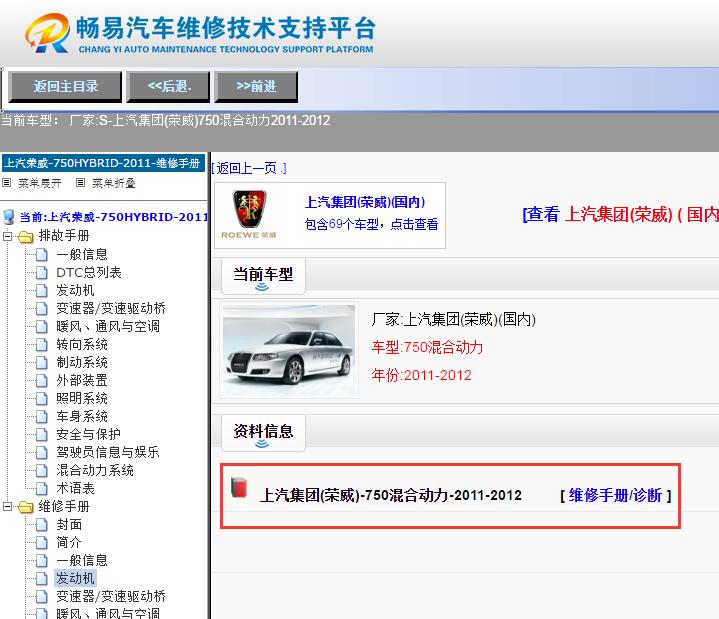
Task: Go back with the <<后退 button
Action: click(168, 86)
